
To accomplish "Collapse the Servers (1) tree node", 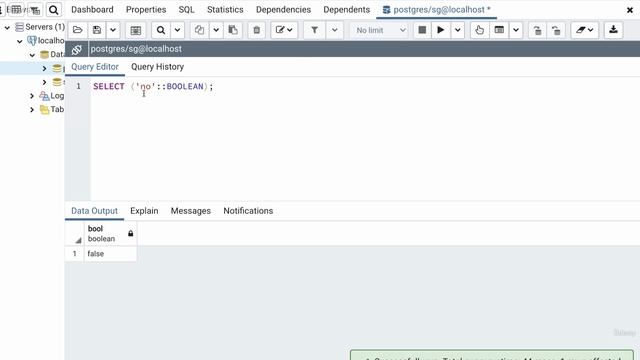I will [7, 27].
